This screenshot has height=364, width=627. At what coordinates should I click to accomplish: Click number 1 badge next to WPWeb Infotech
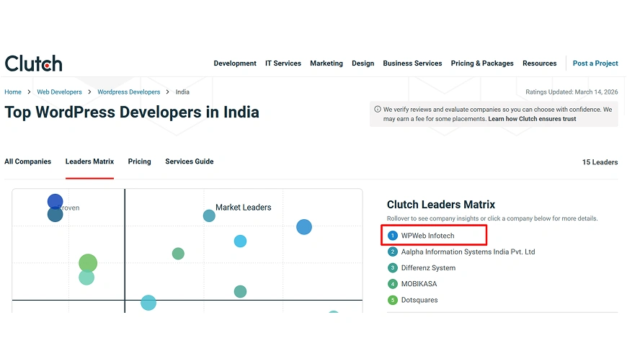pos(393,236)
